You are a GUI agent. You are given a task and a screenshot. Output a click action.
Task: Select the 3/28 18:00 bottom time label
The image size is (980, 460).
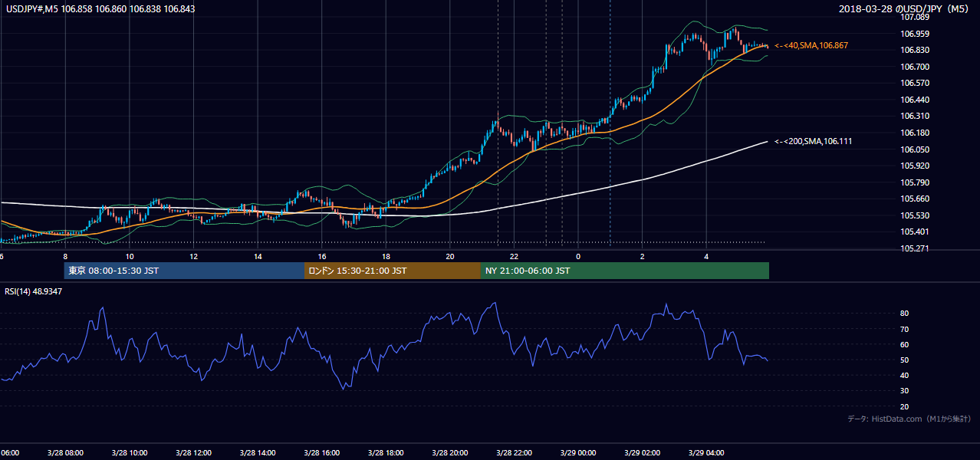coord(386,453)
